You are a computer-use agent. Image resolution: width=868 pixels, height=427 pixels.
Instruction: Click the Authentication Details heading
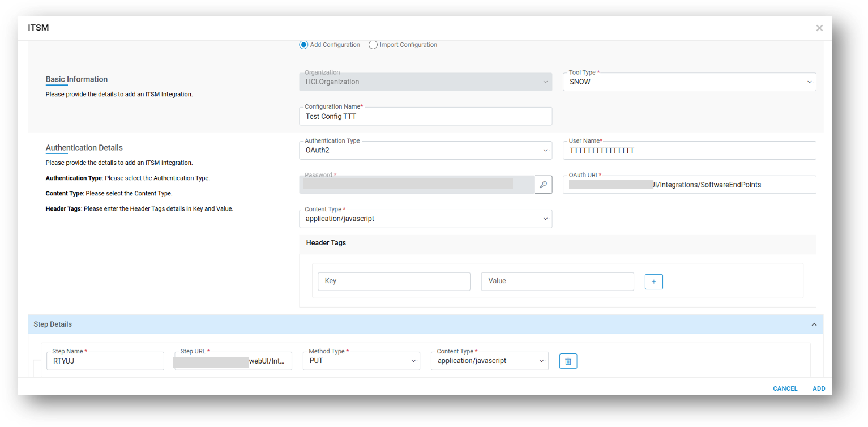(x=84, y=148)
